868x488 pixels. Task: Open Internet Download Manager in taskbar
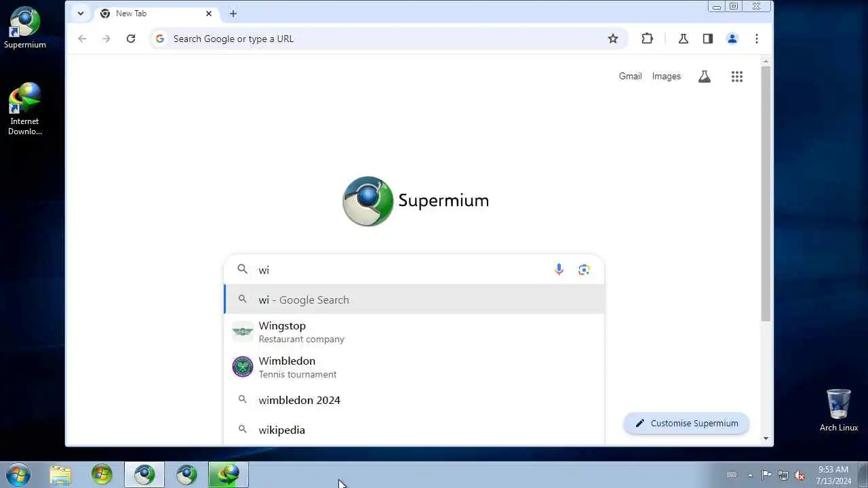coord(229,474)
